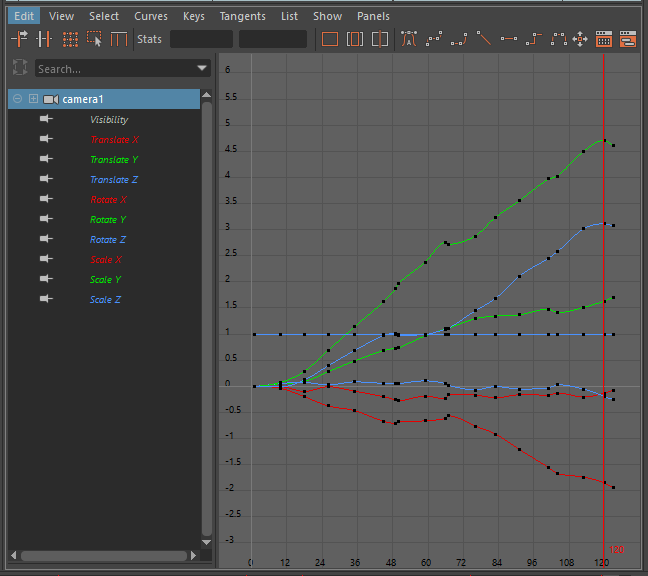Click outliner scroll down arrow
Screen dimensions: 648x576
(x=207, y=543)
